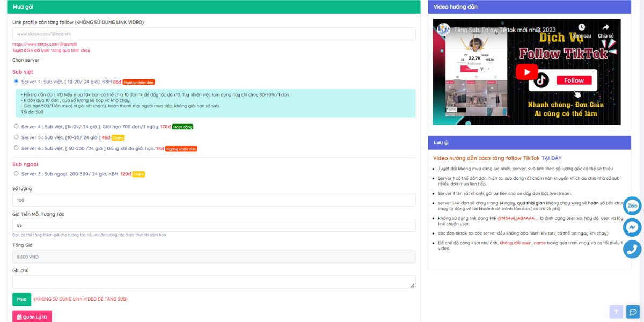Screen dimensions: 644x322
Task: Click the 'Ngừng nhận đơn' badge on Server 6
Action: click(x=181, y=149)
